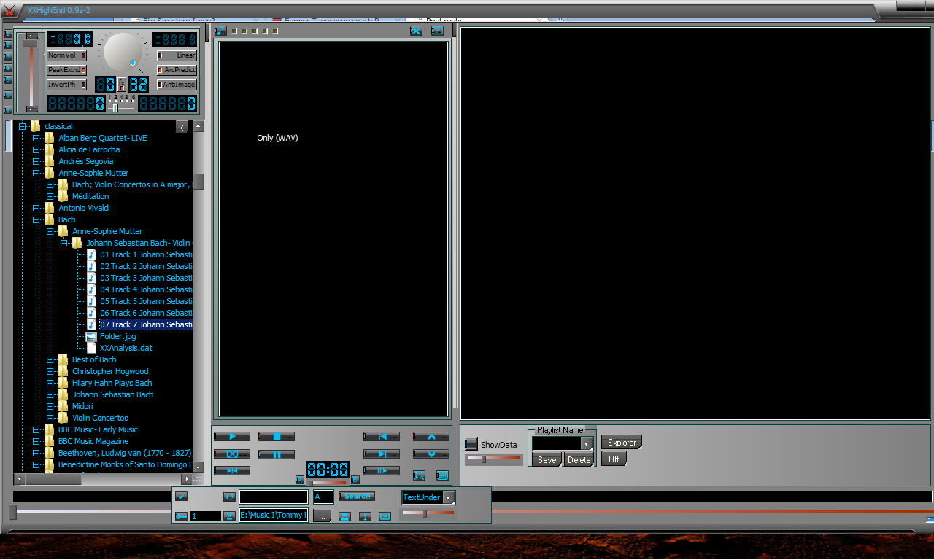Open the Playlist Name dropdown

[x=587, y=443]
